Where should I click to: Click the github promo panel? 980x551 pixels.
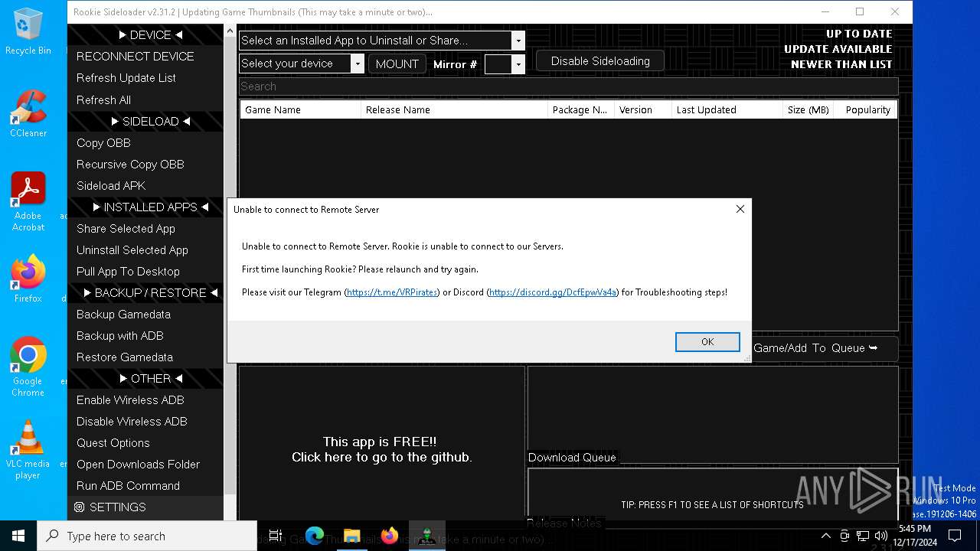382,450
